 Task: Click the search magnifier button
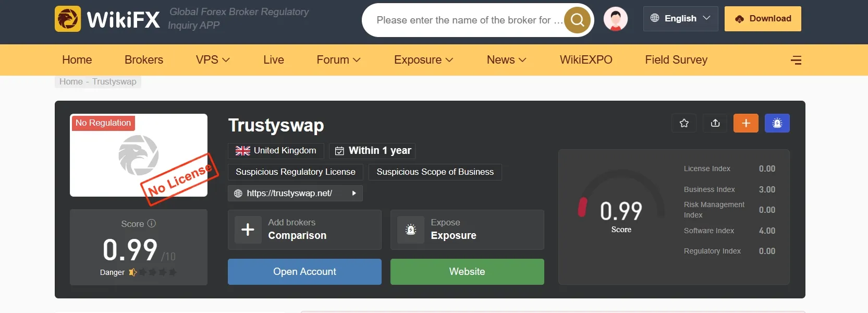pos(577,20)
